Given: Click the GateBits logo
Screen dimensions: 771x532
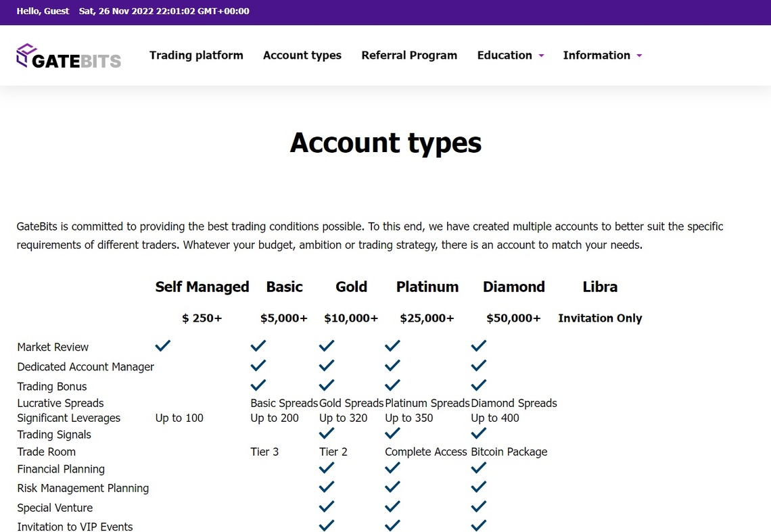Looking at the screenshot, I should click(x=68, y=55).
